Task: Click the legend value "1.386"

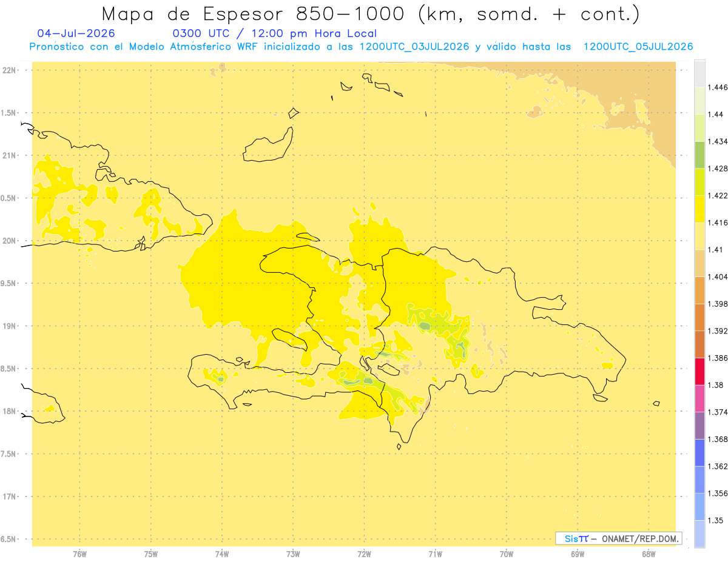Action: click(718, 358)
